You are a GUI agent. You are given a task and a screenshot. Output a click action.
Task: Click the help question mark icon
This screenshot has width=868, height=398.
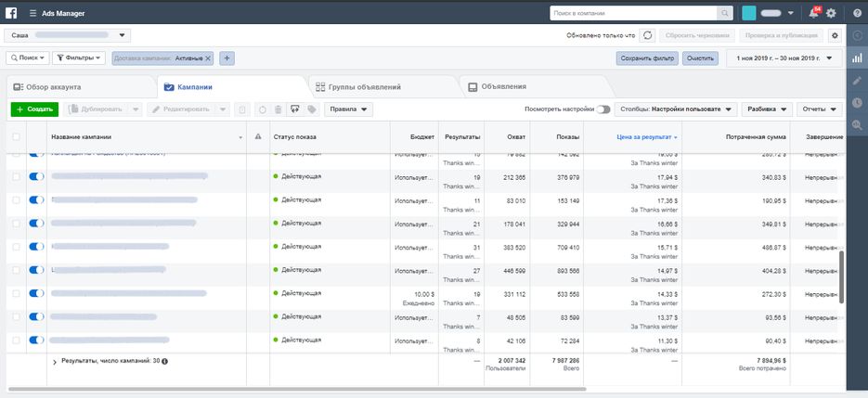coord(857,13)
